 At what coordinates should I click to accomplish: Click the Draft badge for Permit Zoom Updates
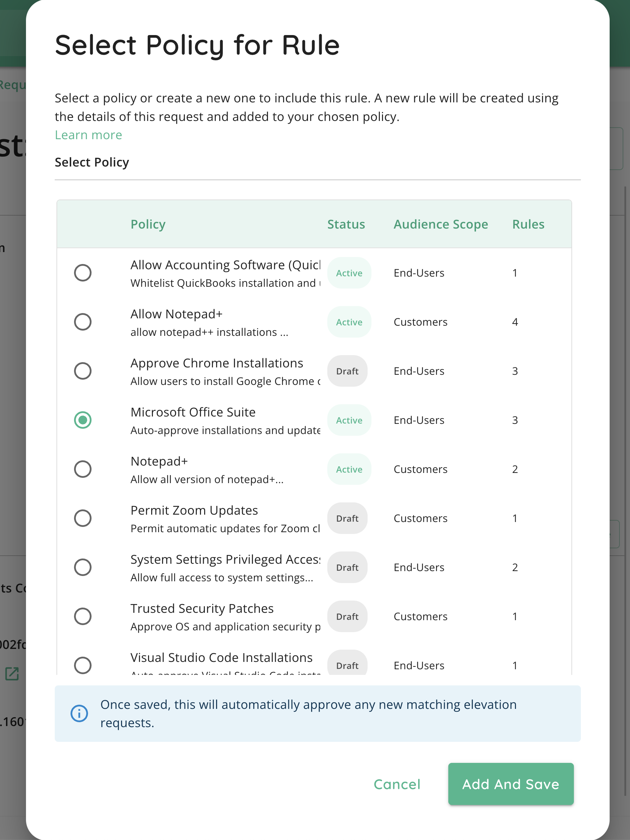pyautogui.click(x=347, y=519)
